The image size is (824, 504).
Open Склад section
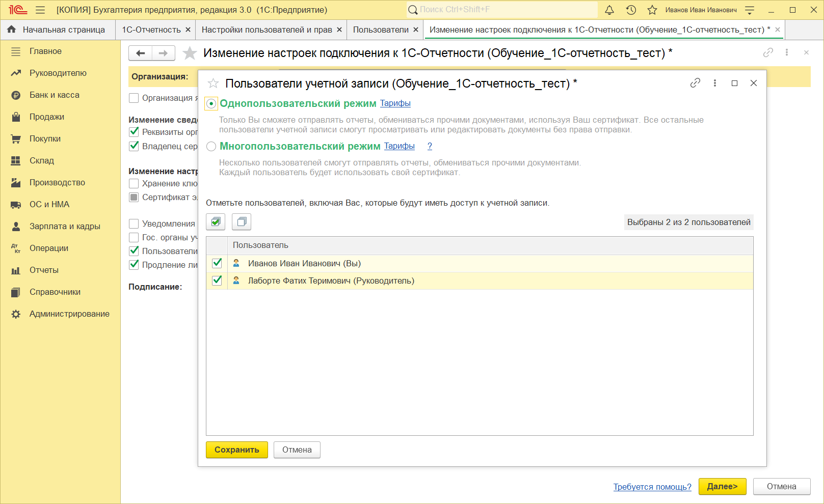[x=60, y=161]
